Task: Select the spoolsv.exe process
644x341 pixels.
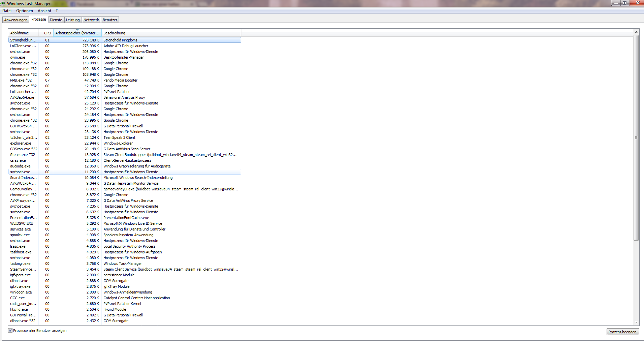Action: pos(125,235)
